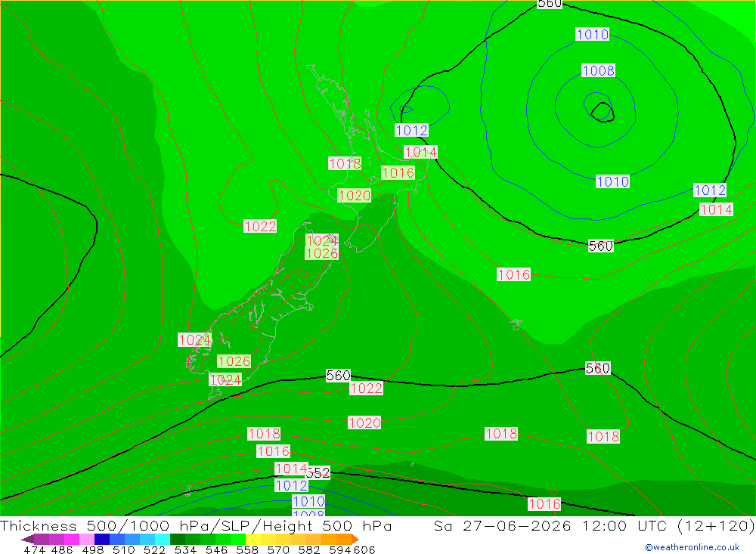This screenshot has height=554, width=756.
Task: Pick the darkest blue legend swatch
Action: (x=102, y=539)
